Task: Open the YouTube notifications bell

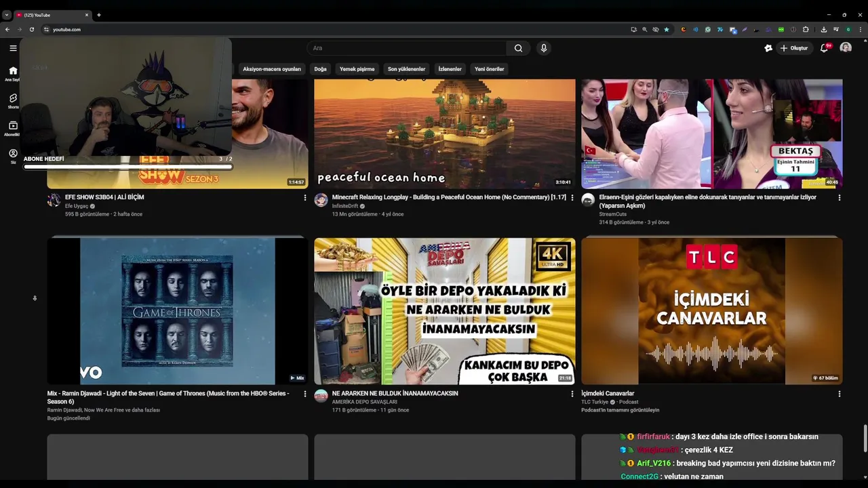Action: pyautogui.click(x=824, y=48)
